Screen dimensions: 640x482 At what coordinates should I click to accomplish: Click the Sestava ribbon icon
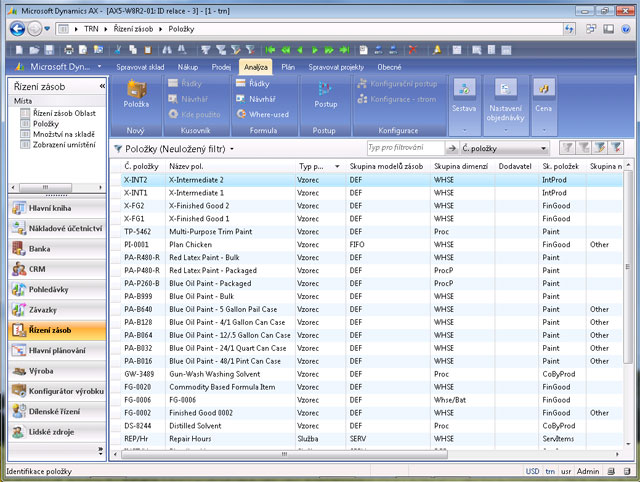point(464,89)
